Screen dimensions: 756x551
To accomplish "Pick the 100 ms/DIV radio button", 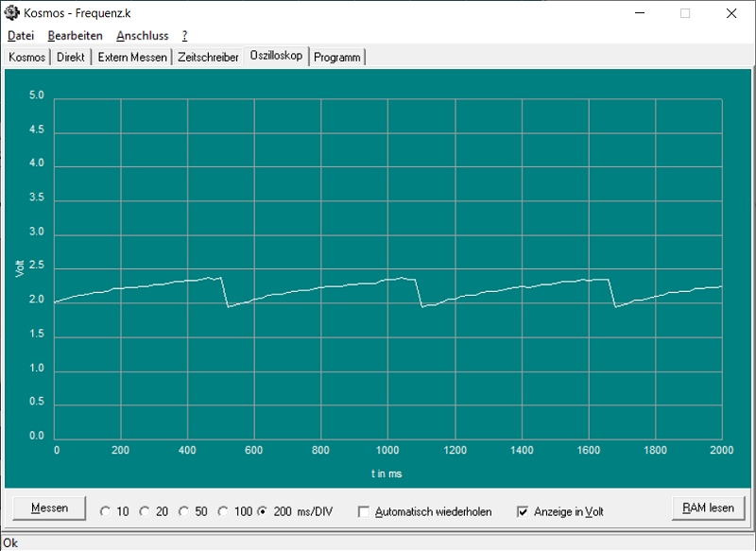I will coord(223,512).
